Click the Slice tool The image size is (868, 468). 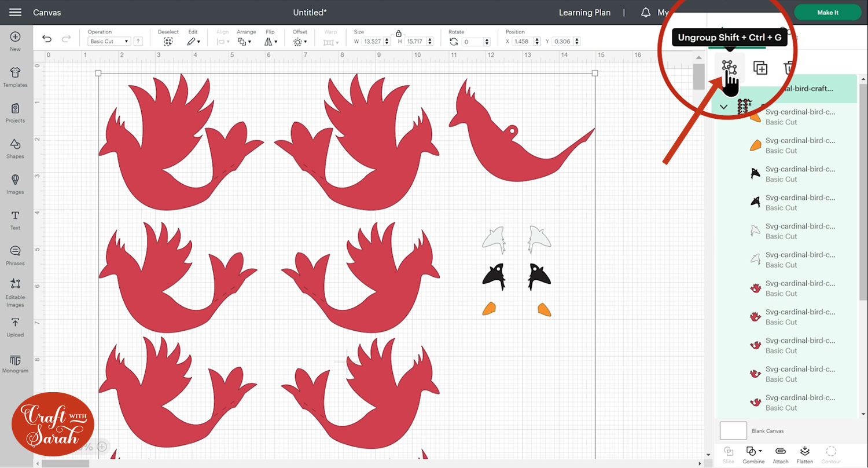pyautogui.click(x=729, y=454)
